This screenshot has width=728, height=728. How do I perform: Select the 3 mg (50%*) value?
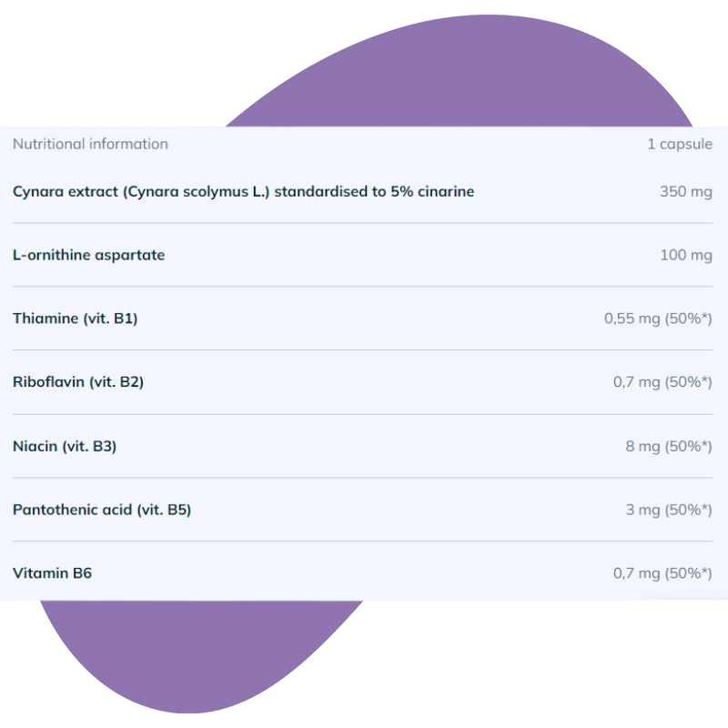coord(669,510)
